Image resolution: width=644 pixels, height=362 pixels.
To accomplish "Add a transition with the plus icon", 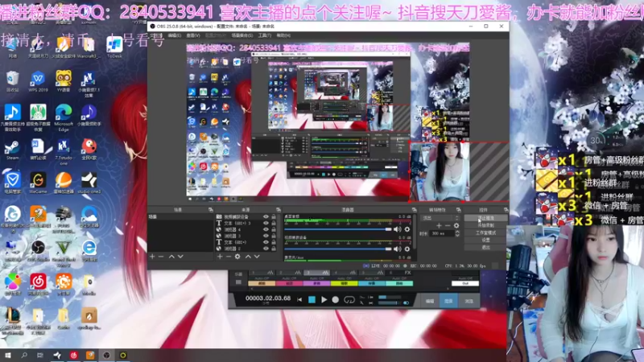I will pos(439,225).
